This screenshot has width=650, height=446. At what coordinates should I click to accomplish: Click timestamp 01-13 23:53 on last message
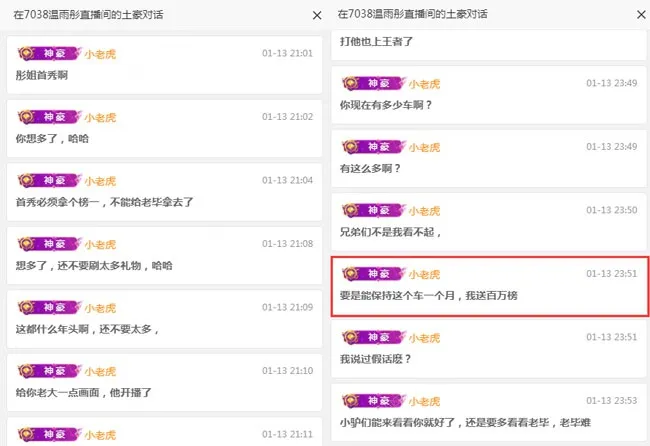(x=611, y=400)
